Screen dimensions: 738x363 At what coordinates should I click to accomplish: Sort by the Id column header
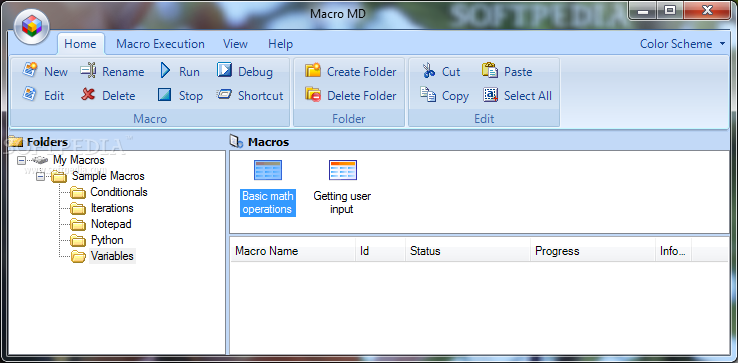[x=380, y=251]
